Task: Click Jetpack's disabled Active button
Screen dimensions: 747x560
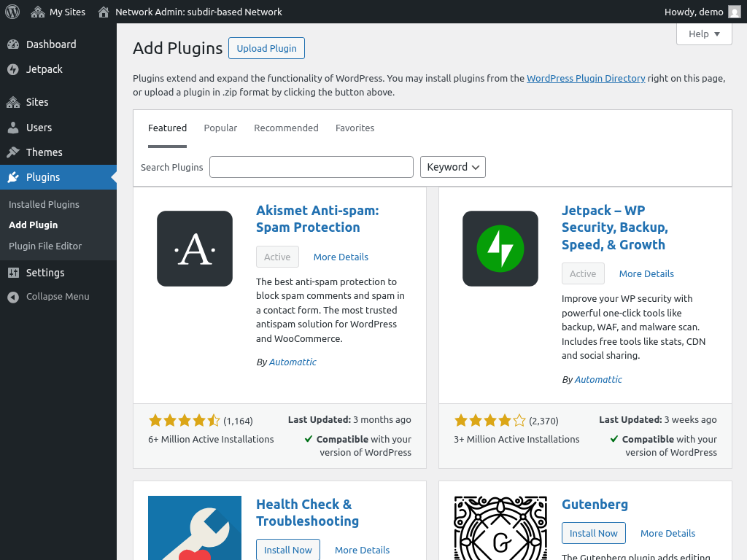Action: [583, 273]
